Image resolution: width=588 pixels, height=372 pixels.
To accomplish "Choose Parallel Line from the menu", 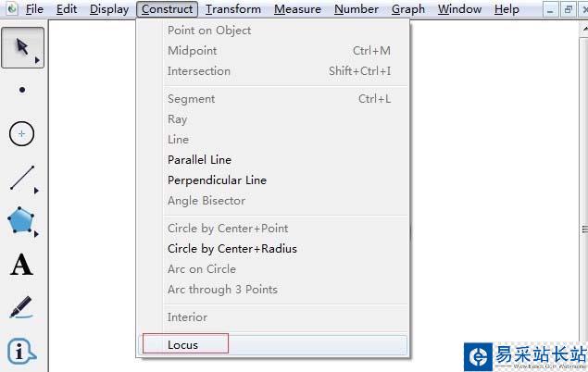I will click(199, 160).
